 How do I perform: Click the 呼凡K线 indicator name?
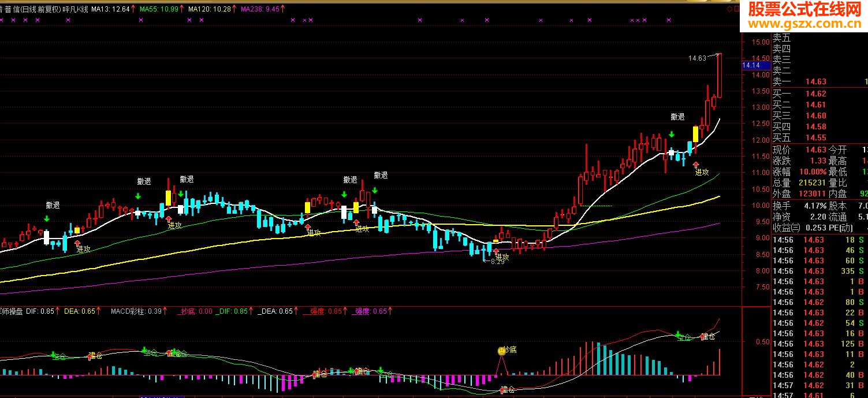click(x=75, y=9)
